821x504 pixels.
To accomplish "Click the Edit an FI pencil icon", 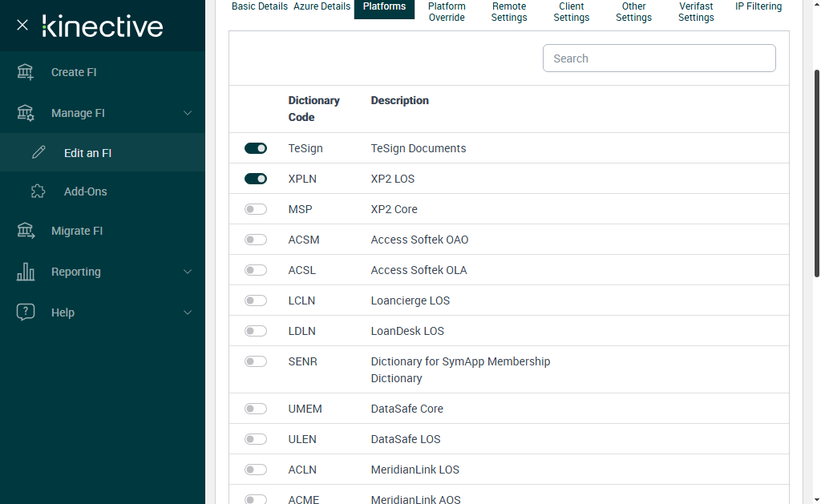I will coord(38,153).
